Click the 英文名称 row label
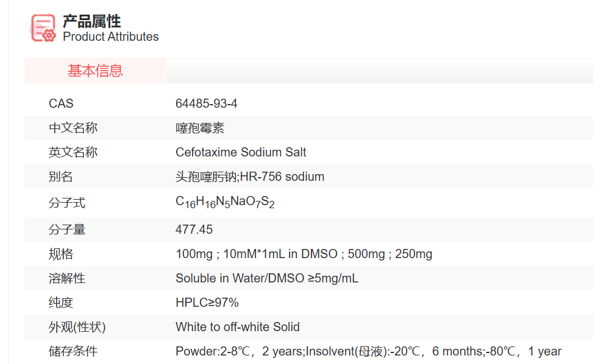This screenshot has width=593, height=364. pos(73,152)
